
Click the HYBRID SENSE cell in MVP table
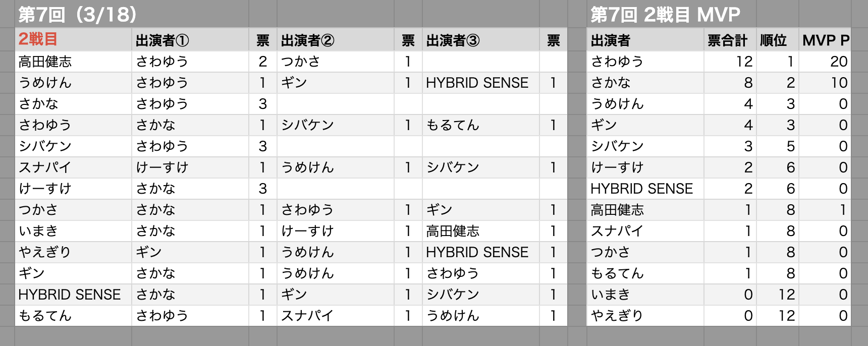[645, 189]
